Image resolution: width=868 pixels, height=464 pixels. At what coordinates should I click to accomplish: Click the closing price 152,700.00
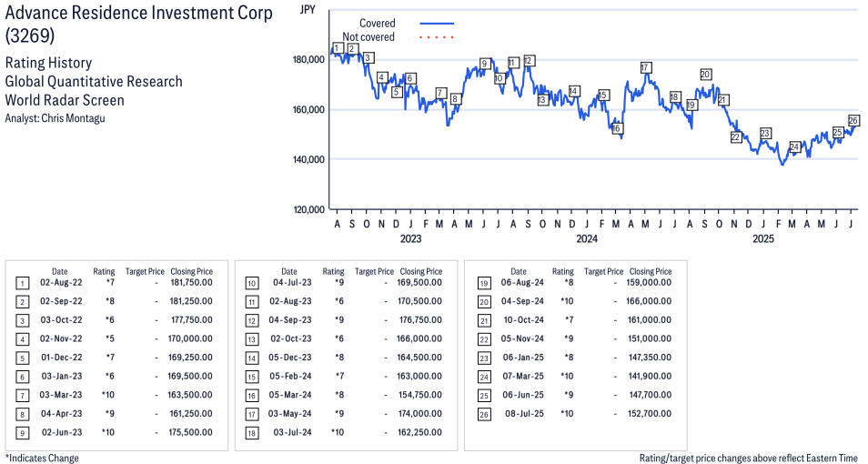650,414
